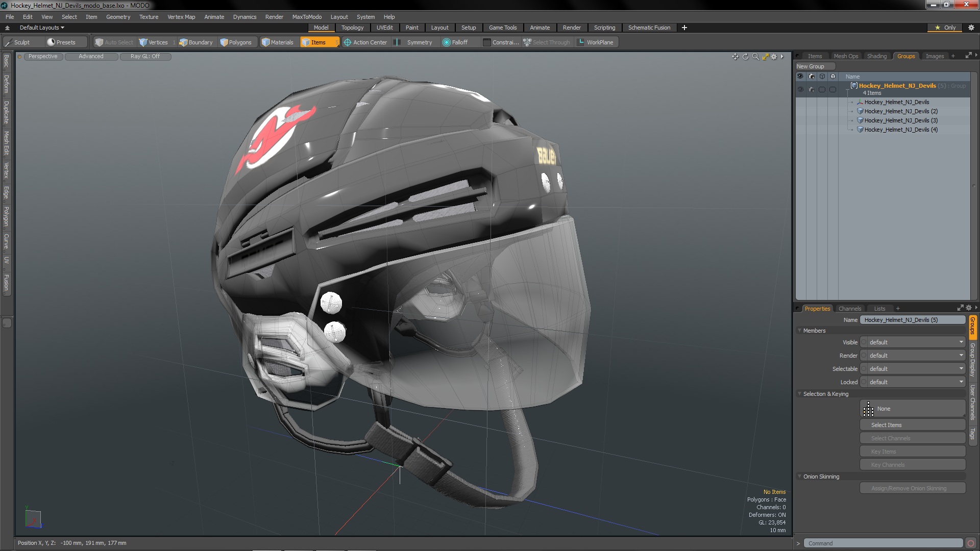The image size is (980, 551).
Task: Click the Command input field
Action: point(883,543)
